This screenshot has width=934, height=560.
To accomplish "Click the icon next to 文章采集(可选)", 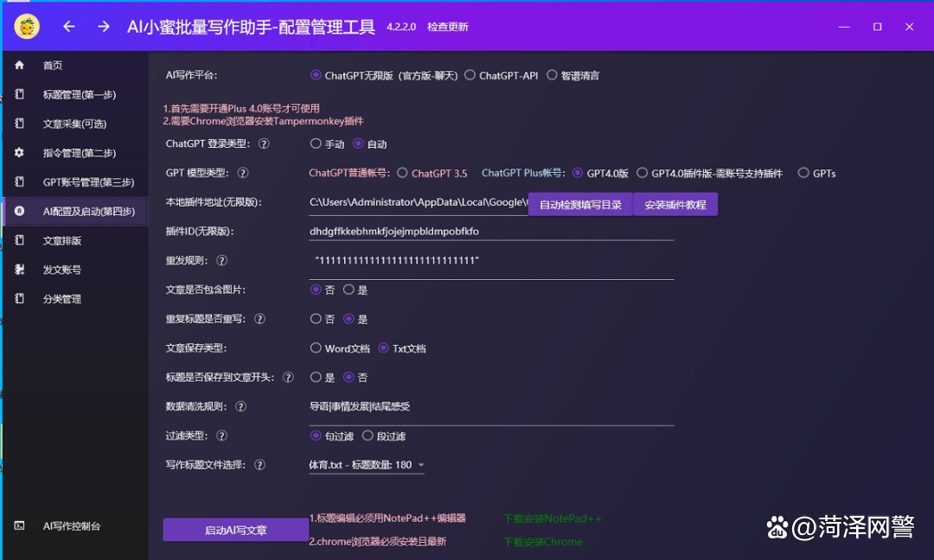I will click(x=20, y=124).
